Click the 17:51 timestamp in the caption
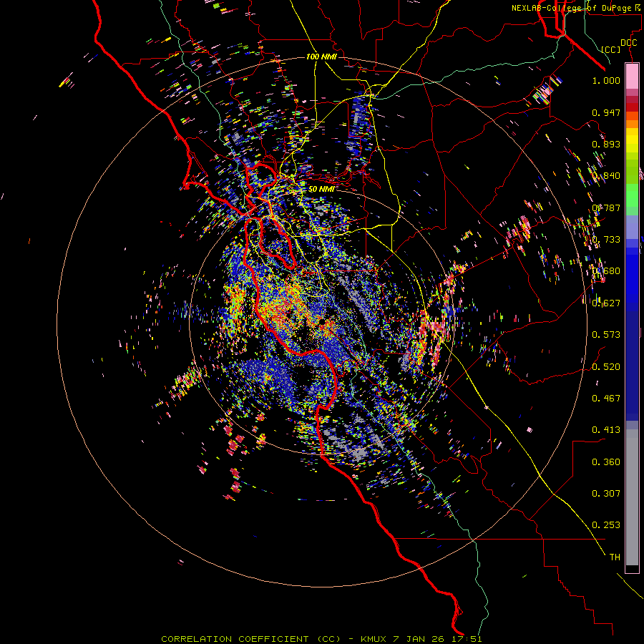Viewport: 644px width, 644px height. coord(469,639)
